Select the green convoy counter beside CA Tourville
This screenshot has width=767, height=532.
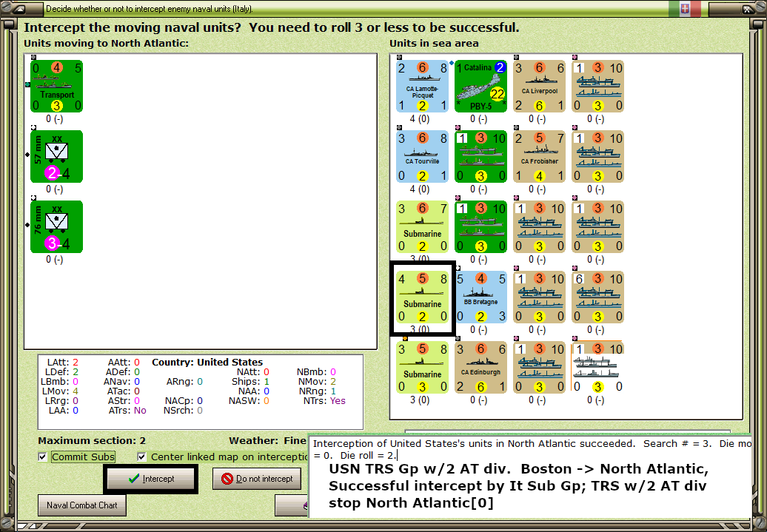click(x=480, y=156)
